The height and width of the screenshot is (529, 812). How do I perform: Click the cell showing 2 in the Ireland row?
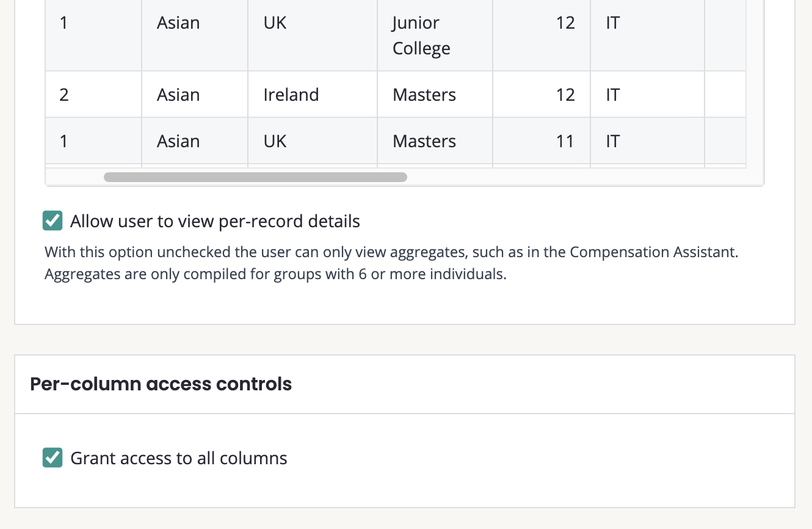(64, 95)
